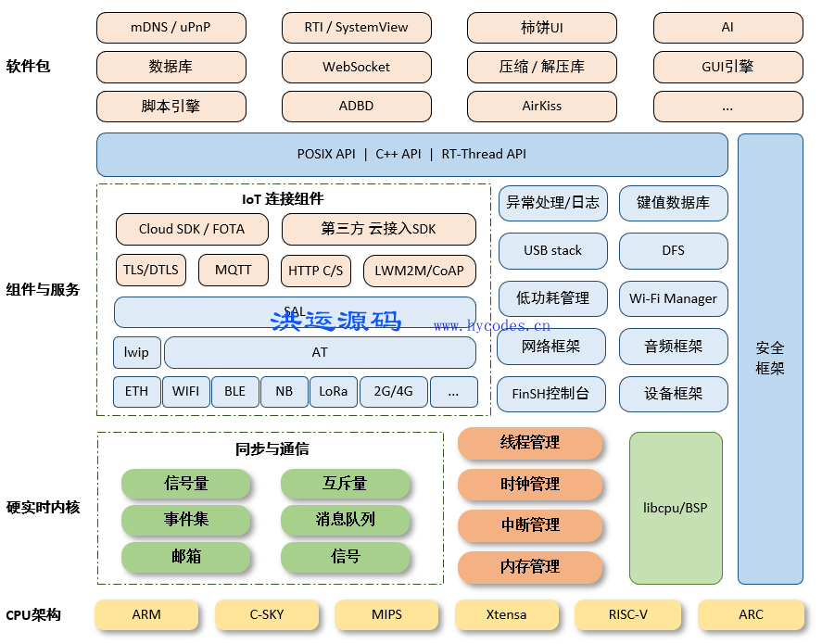Click the POSIX API | C++ API bar
The height and width of the screenshot is (644, 822).
point(412,155)
